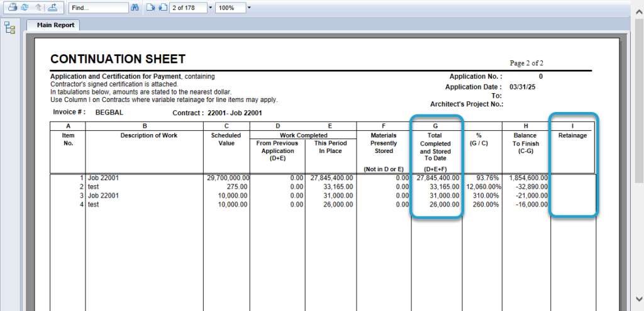Viewport: 644px width, 311px height.
Task: Click the 'Scheduled Value' column header
Action: click(x=226, y=139)
